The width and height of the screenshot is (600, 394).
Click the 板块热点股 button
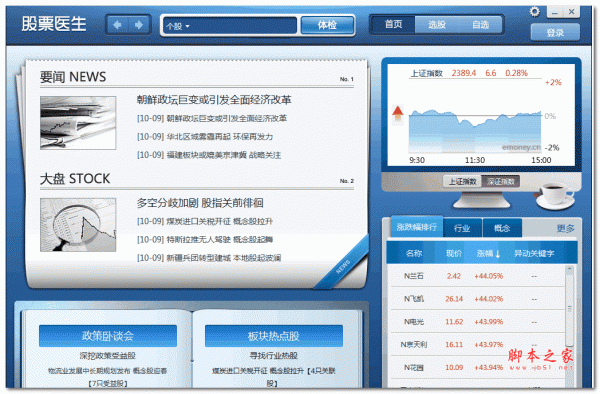click(274, 336)
